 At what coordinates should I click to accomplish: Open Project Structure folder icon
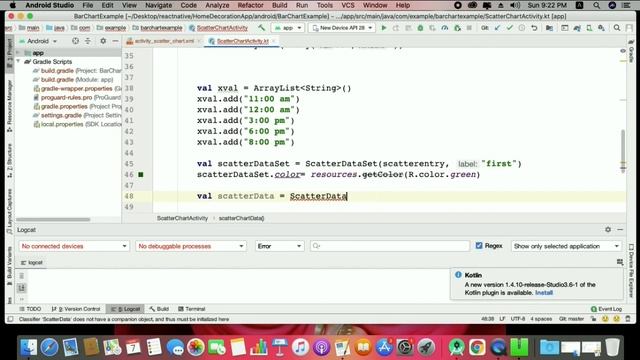(549, 28)
